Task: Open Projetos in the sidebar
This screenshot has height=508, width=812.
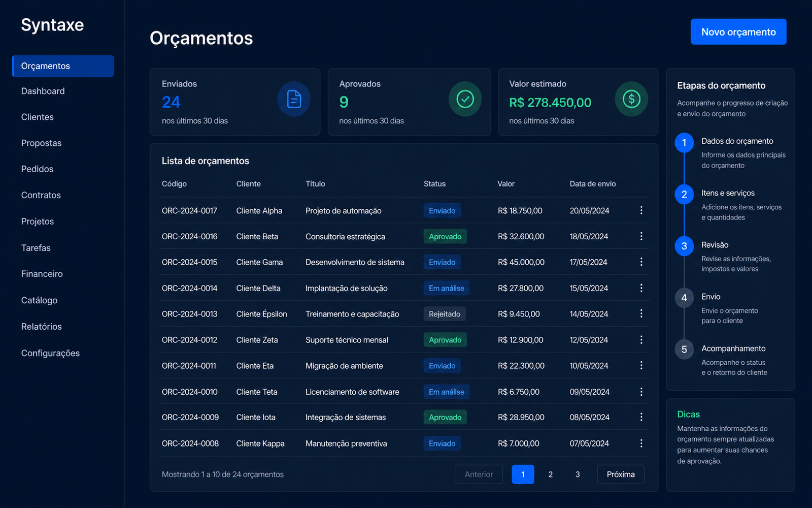Action: (x=38, y=221)
